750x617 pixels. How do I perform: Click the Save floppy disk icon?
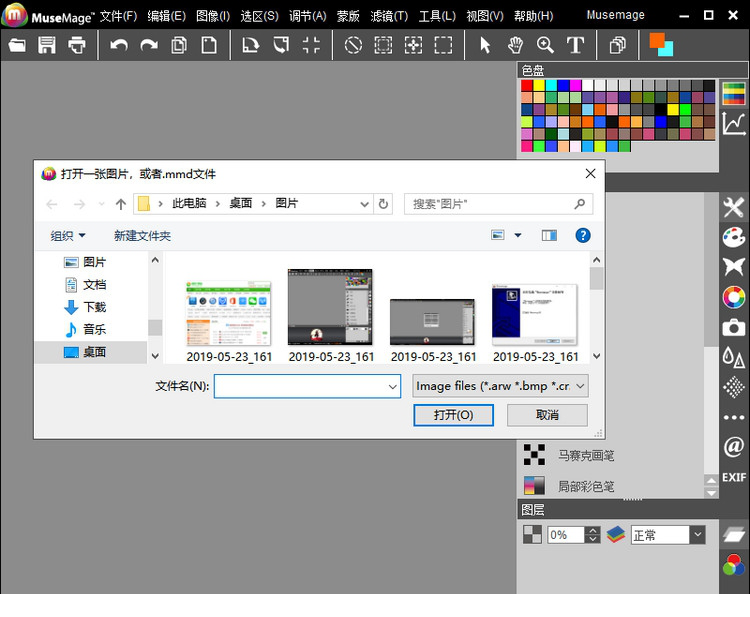click(47, 45)
